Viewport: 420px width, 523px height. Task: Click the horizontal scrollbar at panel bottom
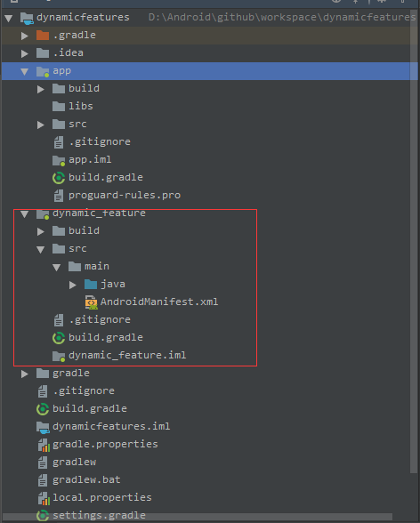point(198,517)
